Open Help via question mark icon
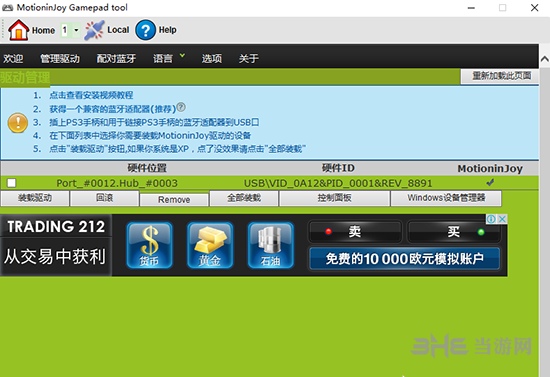This screenshot has width=550, height=377. tap(145, 30)
